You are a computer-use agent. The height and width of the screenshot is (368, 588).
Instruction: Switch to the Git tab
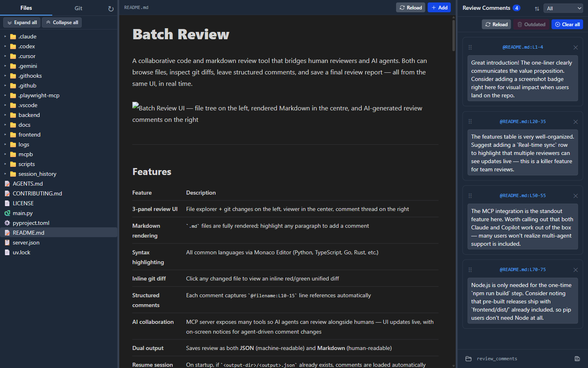(78, 8)
